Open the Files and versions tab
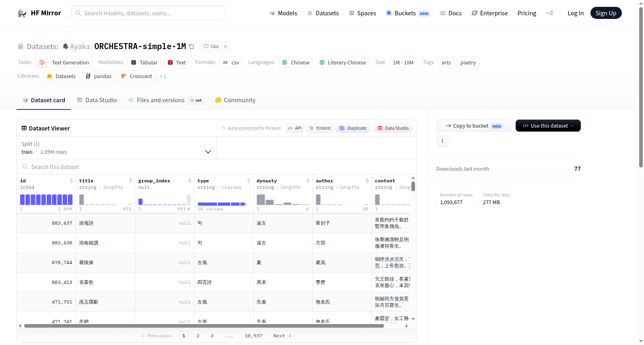The image size is (644, 345). click(x=166, y=100)
